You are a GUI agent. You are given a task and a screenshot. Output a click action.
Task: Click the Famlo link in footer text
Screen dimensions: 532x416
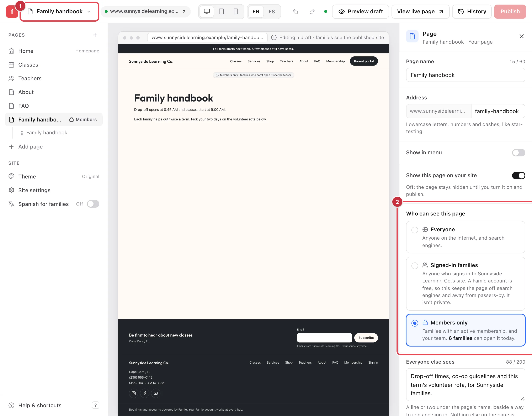pos(182,410)
